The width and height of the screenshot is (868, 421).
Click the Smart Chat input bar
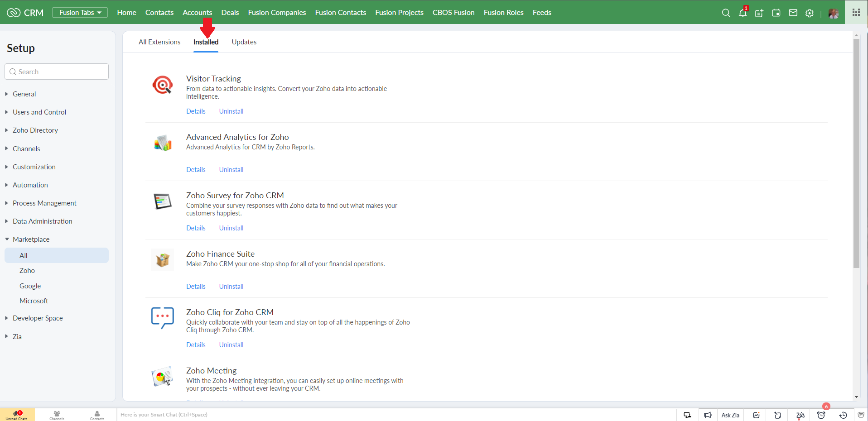[x=396, y=415]
